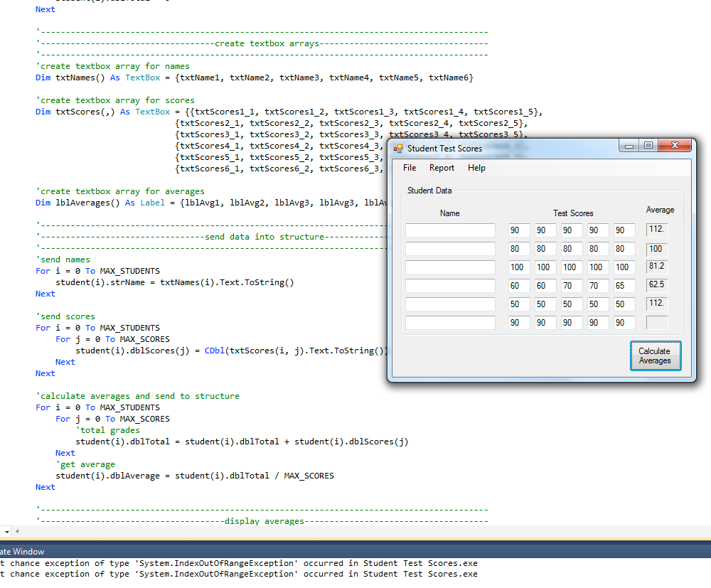
Task: Click the comment 'send names' in code
Action: [63, 260]
